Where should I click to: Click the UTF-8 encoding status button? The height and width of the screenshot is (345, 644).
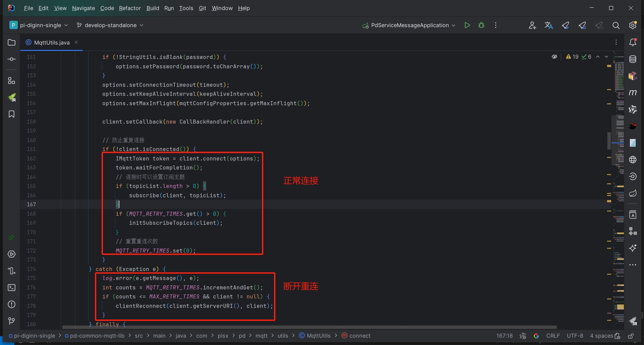pyautogui.click(x=575, y=336)
